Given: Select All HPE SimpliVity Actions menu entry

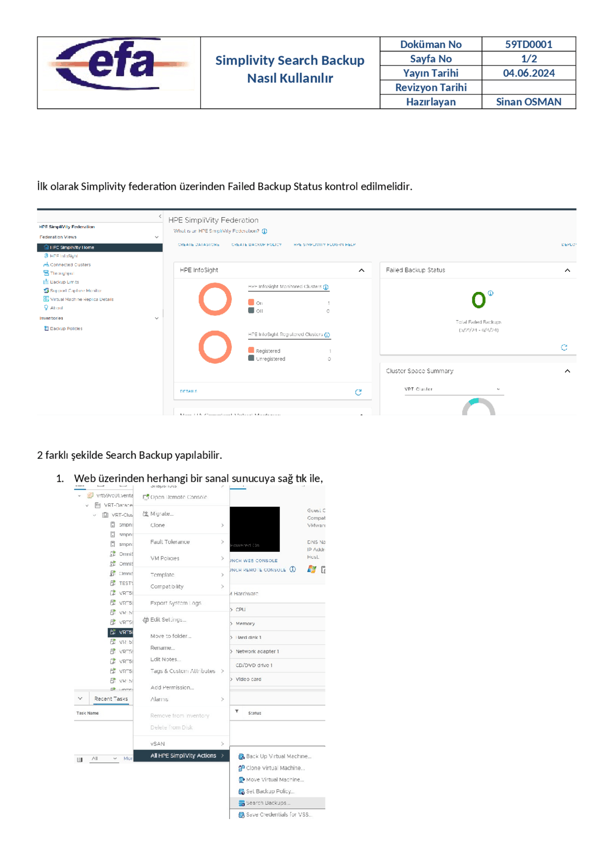Looking at the screenshot, I should click(182, 756).
